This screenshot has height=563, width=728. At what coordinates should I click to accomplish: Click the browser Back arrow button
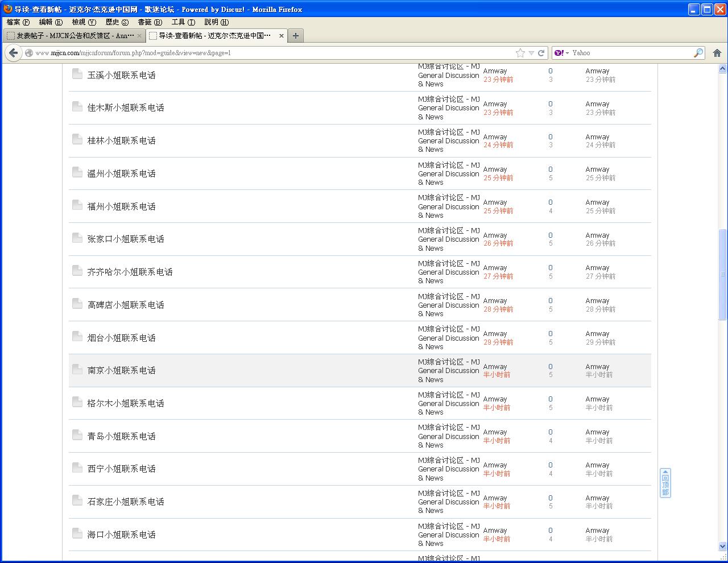click(x=14, y=53)
